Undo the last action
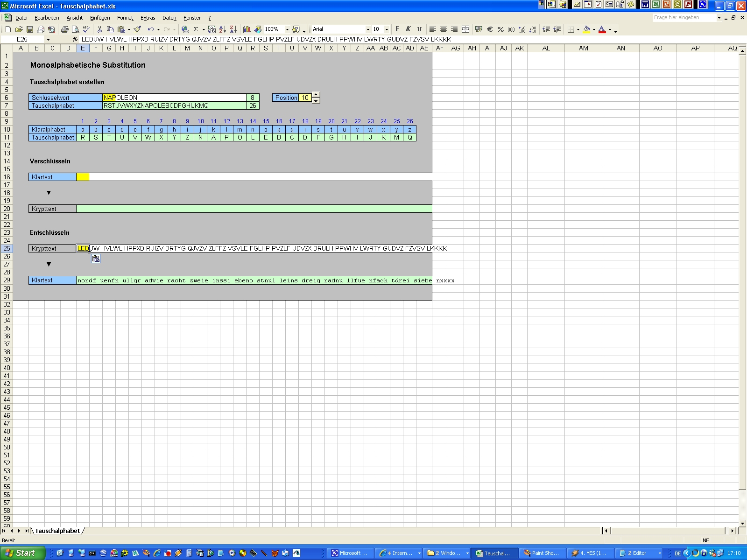747x560 pixels. [151, 29]
